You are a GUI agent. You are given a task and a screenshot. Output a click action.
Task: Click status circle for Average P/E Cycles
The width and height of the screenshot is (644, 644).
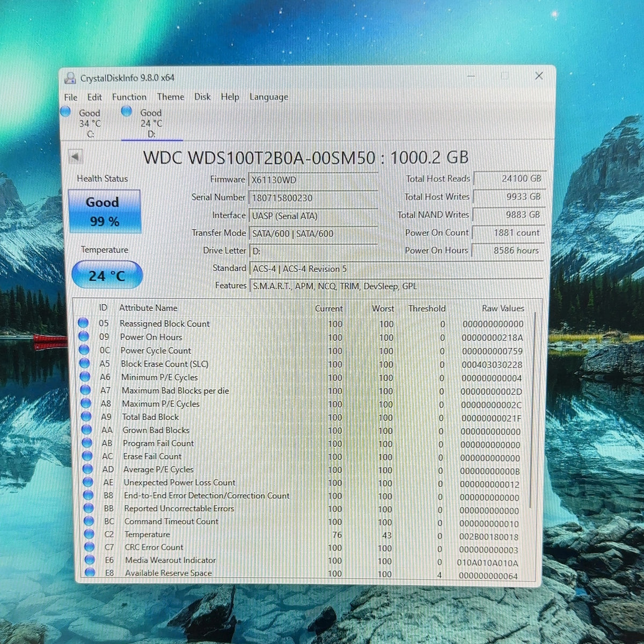(88, 469)
